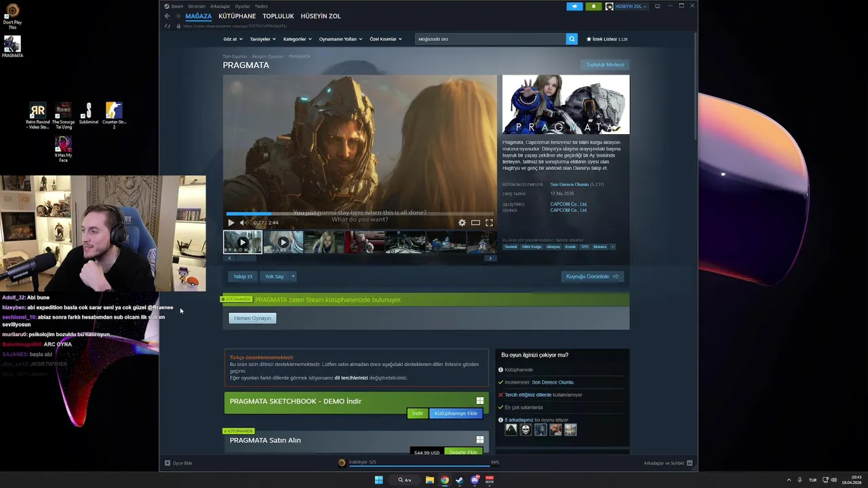Seek on the trailer progress bar
The width and height of the screenshot is (868, 488).
[360, 213]
